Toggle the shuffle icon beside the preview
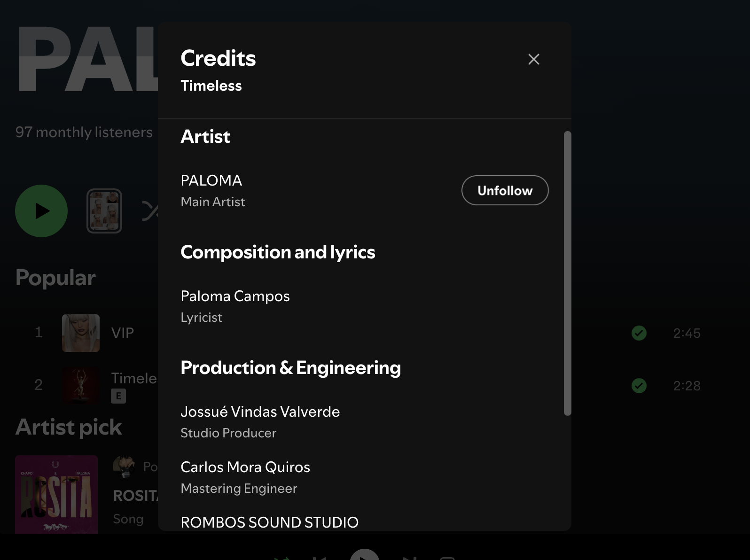The image size is (750, 560). (x=150, y=211)
